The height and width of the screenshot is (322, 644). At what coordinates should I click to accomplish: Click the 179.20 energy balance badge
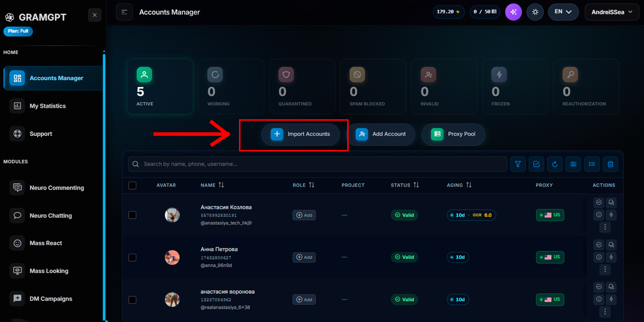click(449, 12)
